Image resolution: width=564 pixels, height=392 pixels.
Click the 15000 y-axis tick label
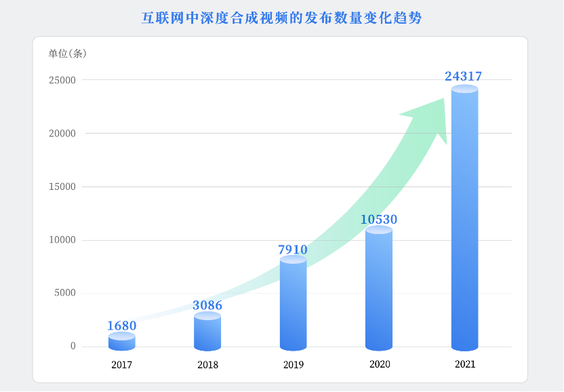coord(62,187)
